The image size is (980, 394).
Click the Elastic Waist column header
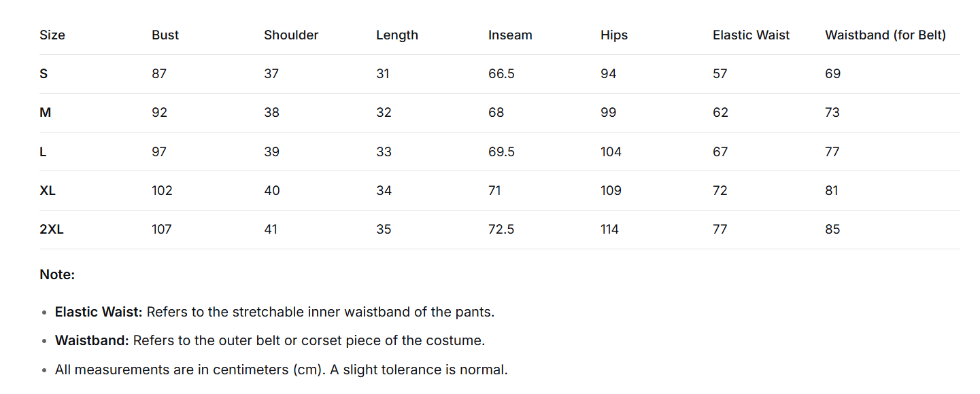click(751, 35)
